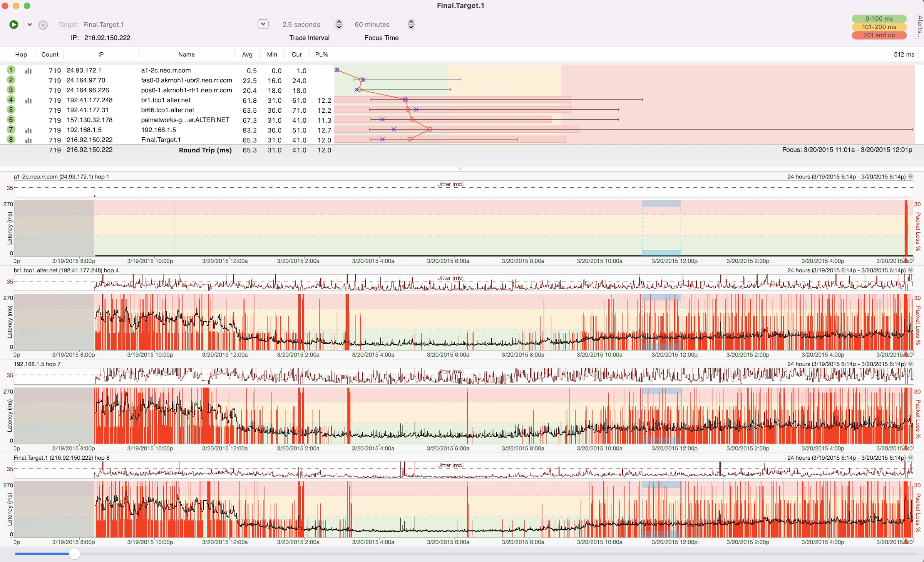
Task: Toggle the hop 4 timeline graph icon
Action: point(28,101)
